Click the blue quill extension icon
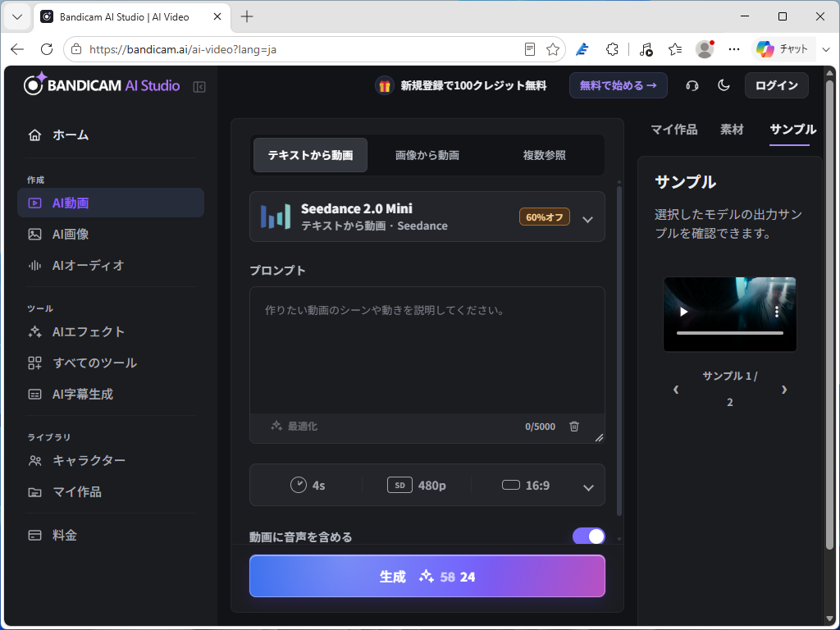Image resolution: width=840 pixels, height=630 pixels. tap(582, 49)
